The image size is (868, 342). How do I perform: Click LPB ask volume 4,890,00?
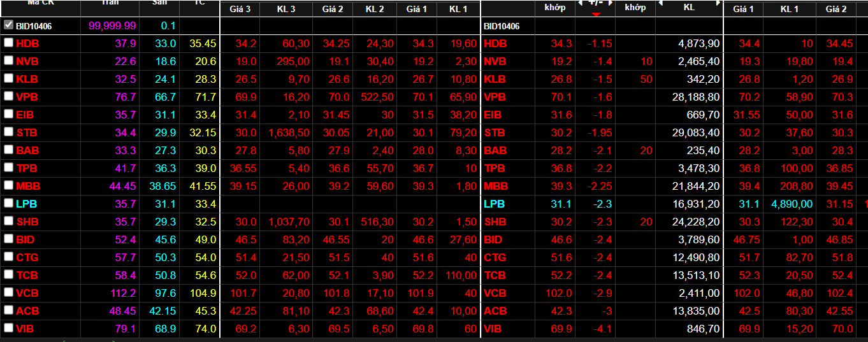792,204
